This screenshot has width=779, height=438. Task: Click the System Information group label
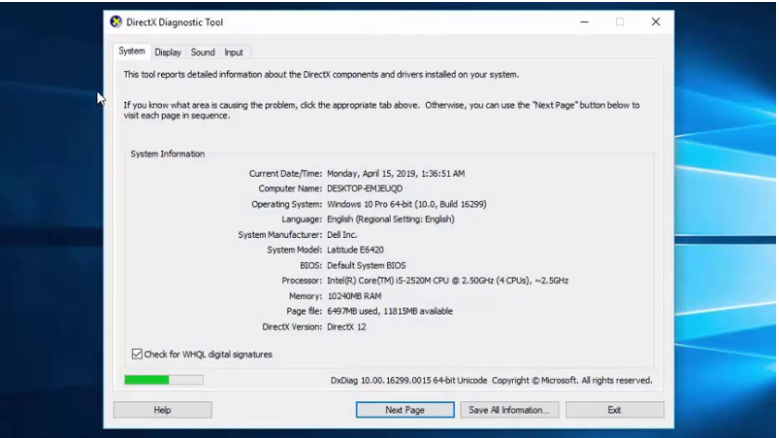[x=168, y=154]
